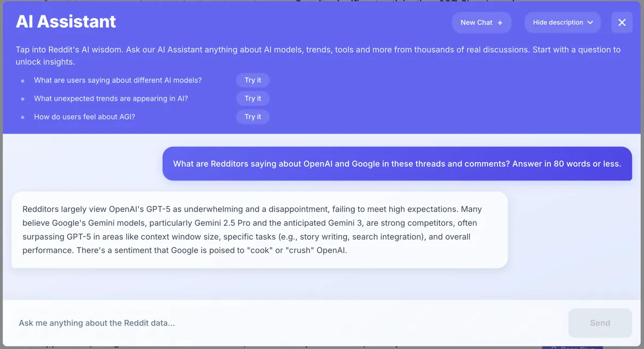Click the chevron arrow beside Hide description
This screenshot has height=349, width=644.
[590, 23]
